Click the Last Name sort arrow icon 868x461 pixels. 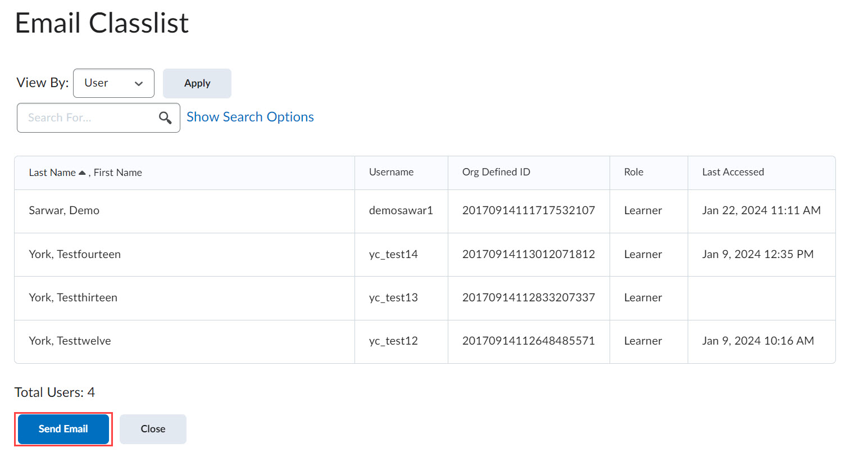pos(82,173)
